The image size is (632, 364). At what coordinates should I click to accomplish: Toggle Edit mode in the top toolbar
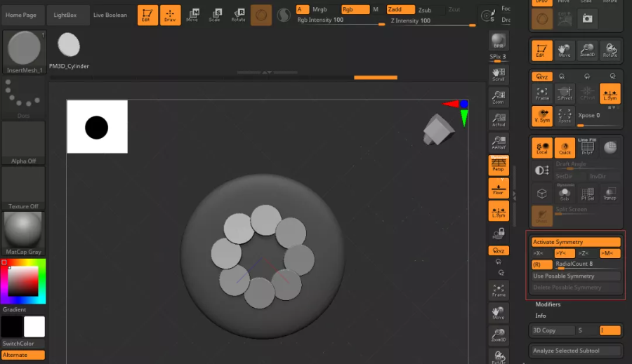coord(147,15)
